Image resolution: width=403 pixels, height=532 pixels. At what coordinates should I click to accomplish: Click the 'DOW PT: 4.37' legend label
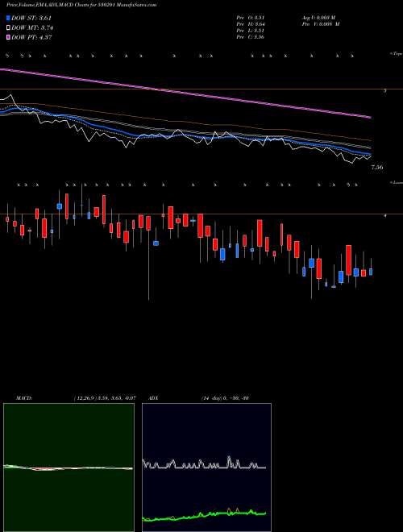point(31,37)
